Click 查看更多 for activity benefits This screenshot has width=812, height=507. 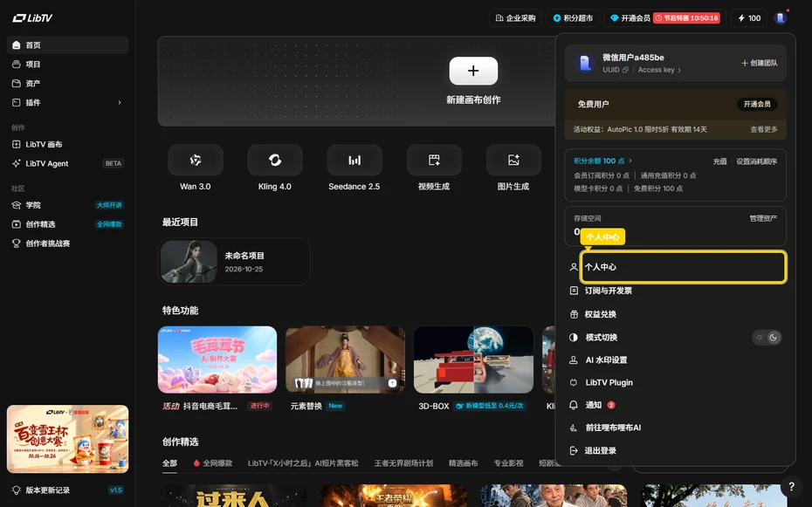point(764,129)
